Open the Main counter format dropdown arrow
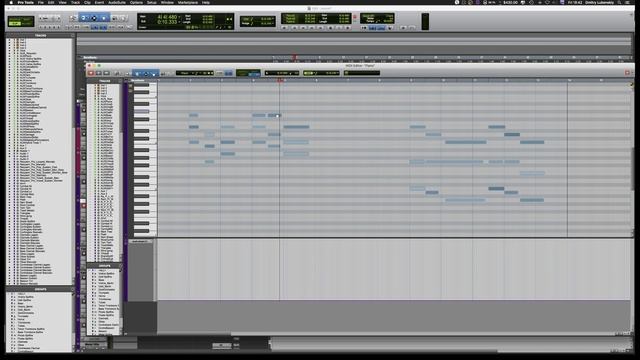 [179, 17]
